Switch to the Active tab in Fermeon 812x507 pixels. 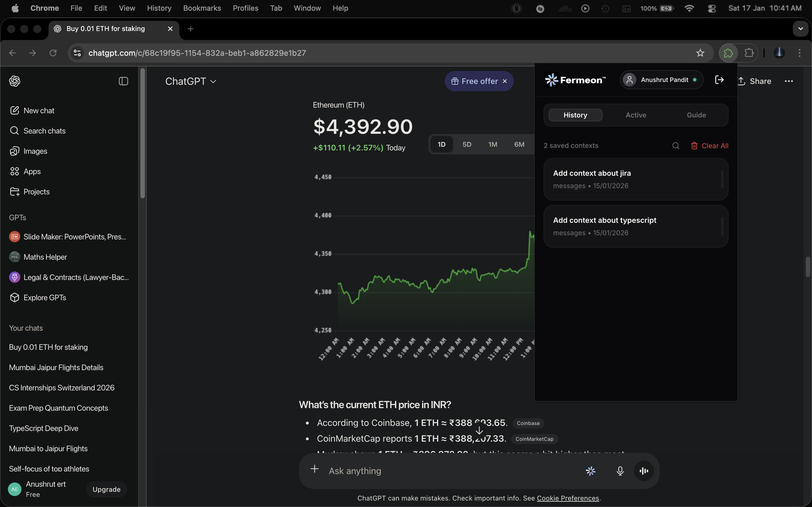pyautogui.click(x=636, y=115)
